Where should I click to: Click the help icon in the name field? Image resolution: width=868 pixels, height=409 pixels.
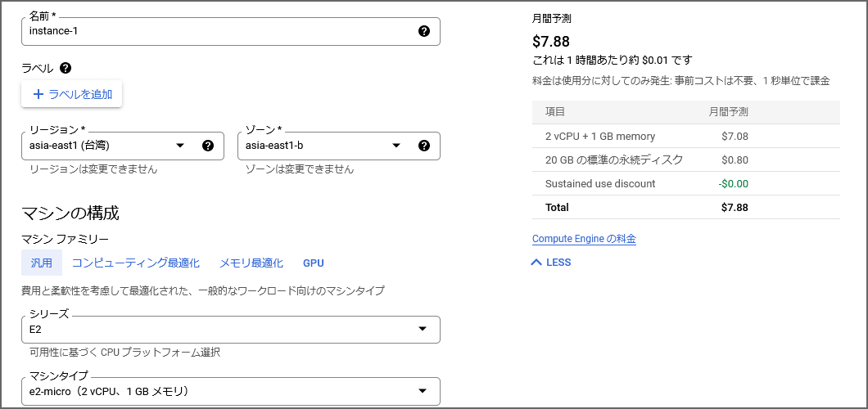pos(423,31)
